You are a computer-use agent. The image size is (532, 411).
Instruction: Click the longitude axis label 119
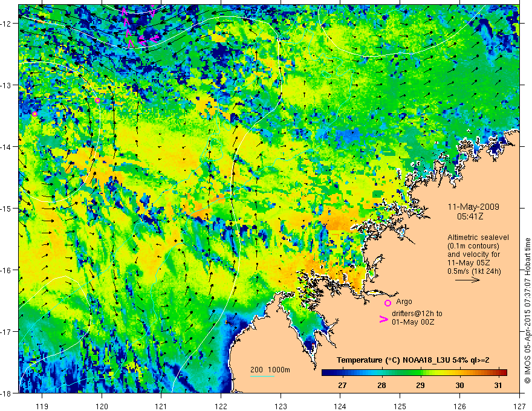pos(42,406)
